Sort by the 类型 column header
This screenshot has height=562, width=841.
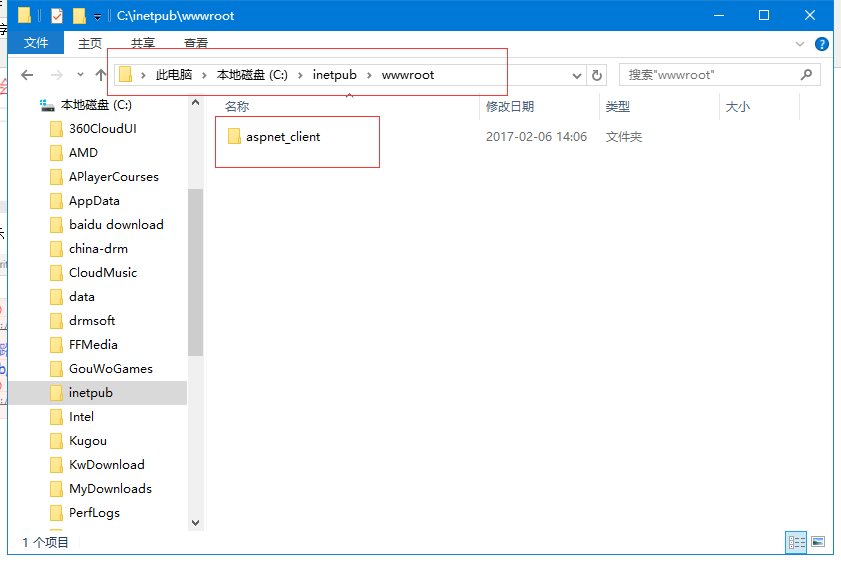pos(617,107)
